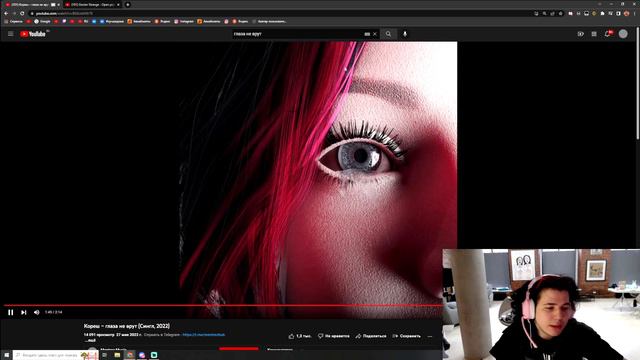The width and height of the screenshot is (640, 360).
Task: Share the video via Поделиться
Action: click(371, 336)
